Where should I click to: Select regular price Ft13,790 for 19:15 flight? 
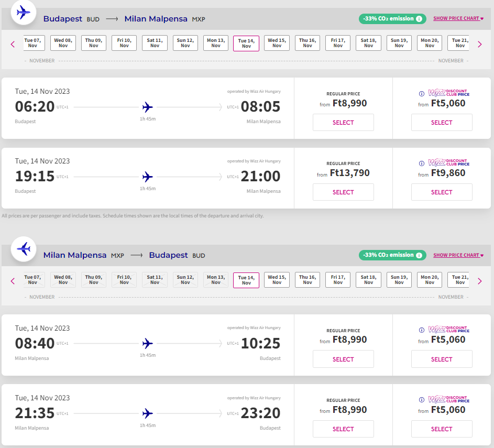[343, 192]
